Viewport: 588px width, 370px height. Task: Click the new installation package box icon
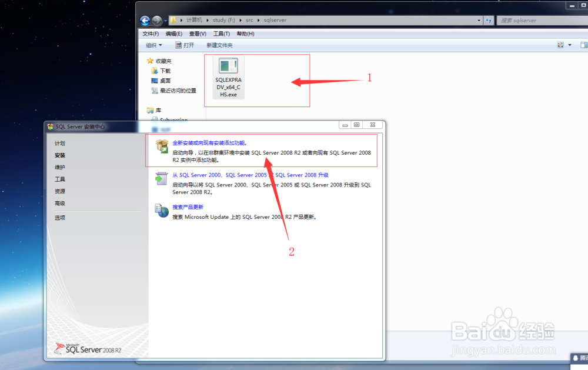[162, 146]
